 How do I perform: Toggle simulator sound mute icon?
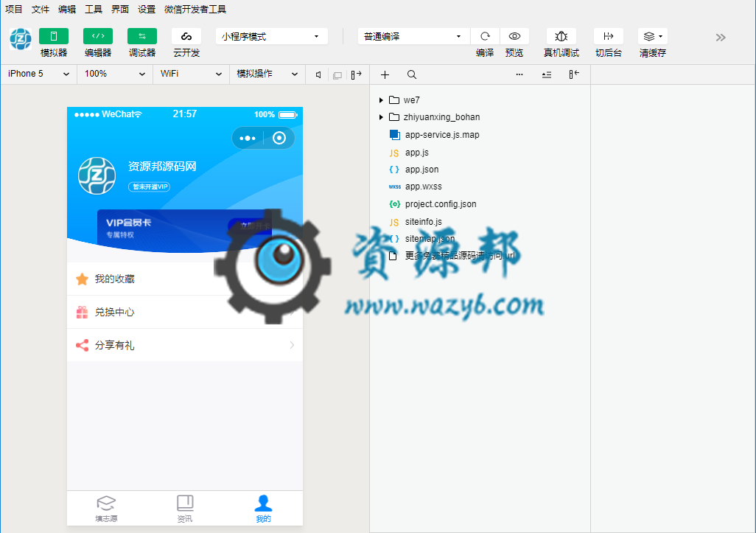coord(318,74)
